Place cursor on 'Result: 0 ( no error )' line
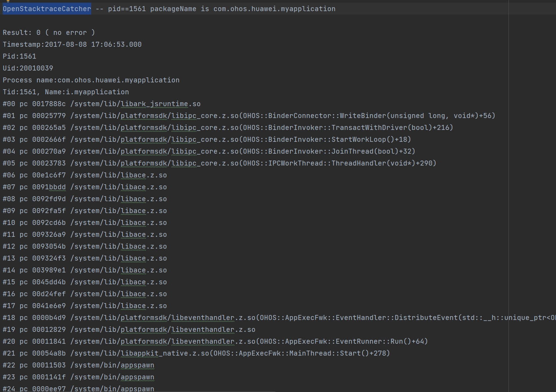 pyautogui.click(x=49, y=33)
